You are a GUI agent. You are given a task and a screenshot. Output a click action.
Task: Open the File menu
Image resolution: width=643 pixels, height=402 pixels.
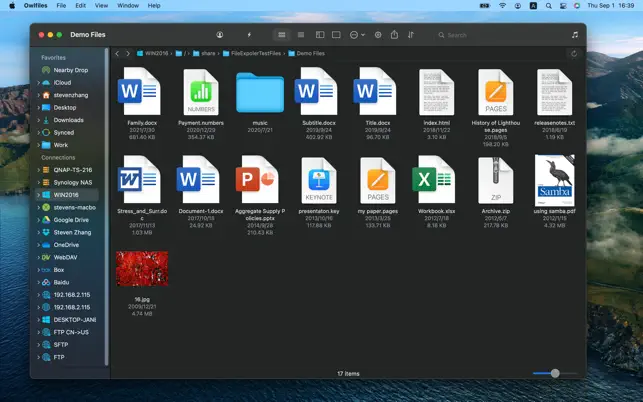click(x=61, y=5)
